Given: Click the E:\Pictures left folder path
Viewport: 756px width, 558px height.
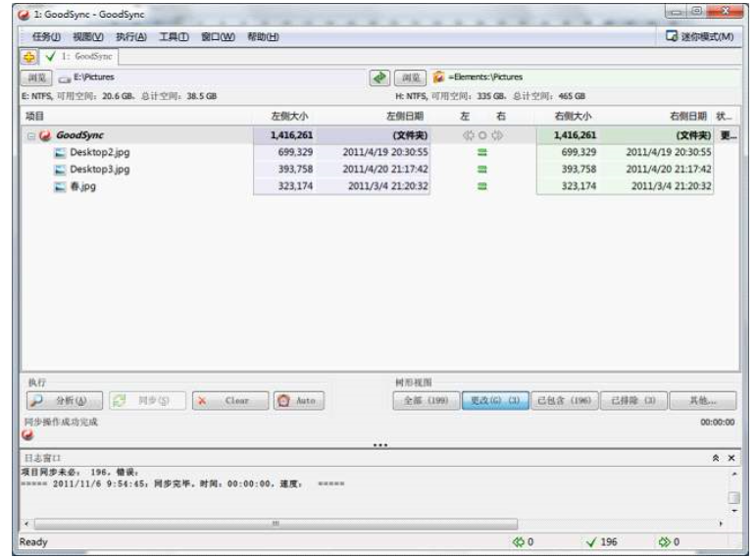Looking at the screenshot, I should [x=94, y=77].
